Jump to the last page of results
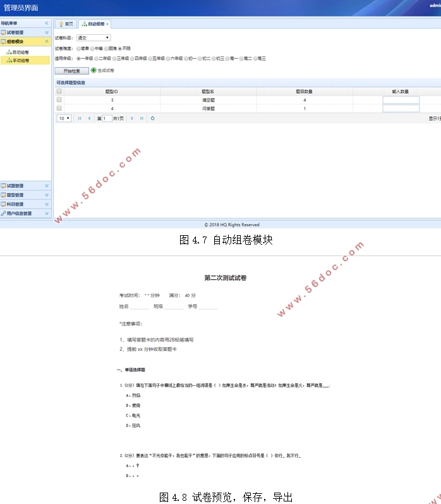Screen dimensions: 441x504 [x=142, y=118]
